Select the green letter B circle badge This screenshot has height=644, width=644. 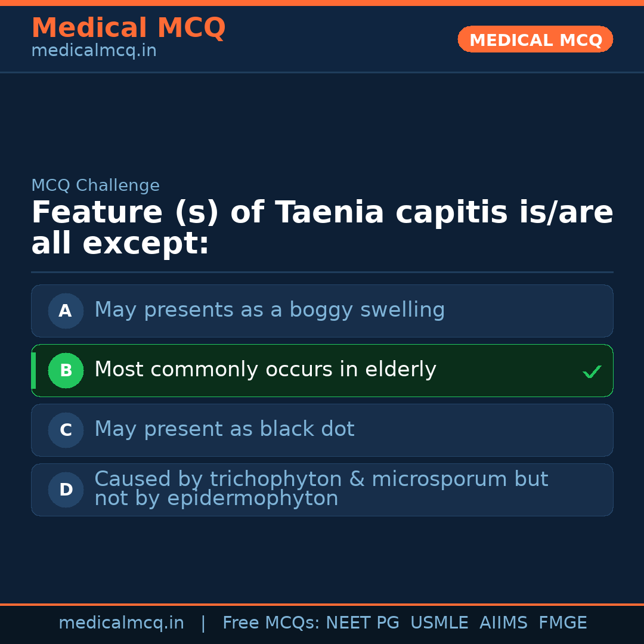point(66,370)
